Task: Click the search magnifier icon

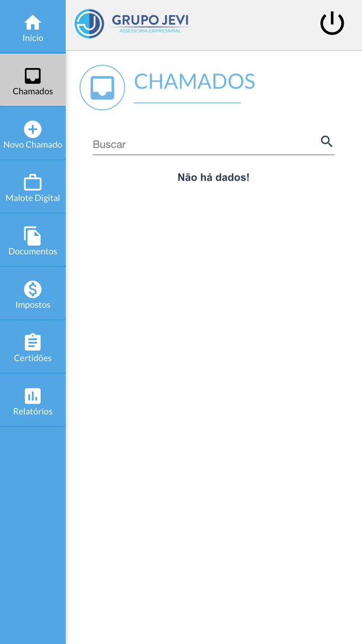Action: [326, 141]
